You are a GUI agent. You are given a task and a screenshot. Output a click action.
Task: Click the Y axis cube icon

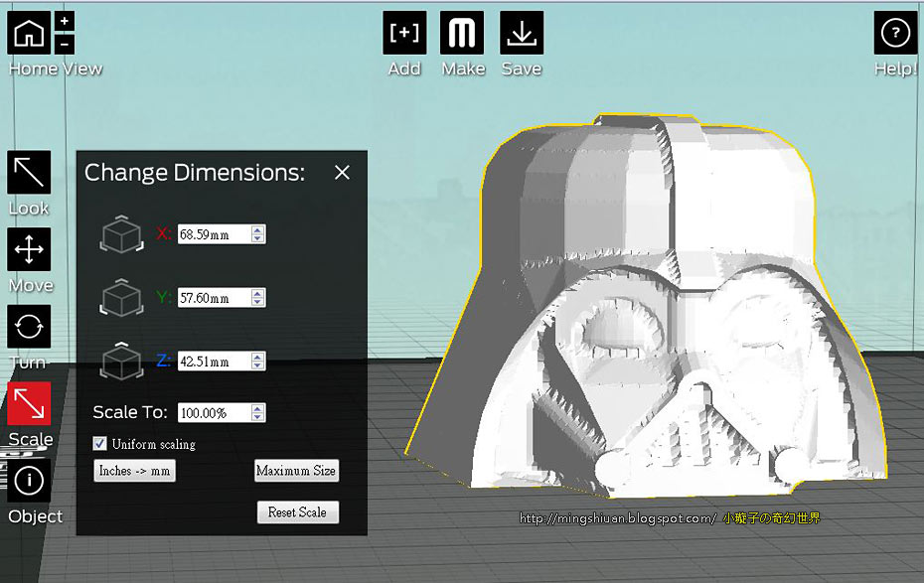tap(121, 297)
